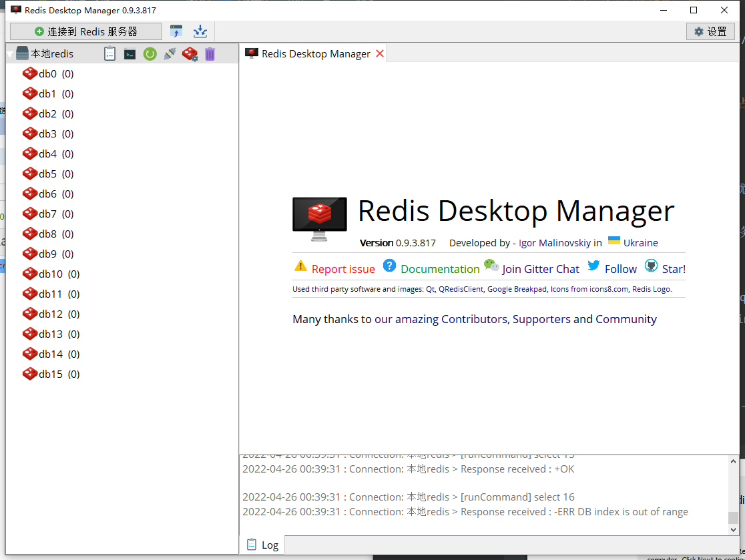The height and width of the screenshot is (560, 745).
Task: Select database db0 in the tree
Action: coord(48,74)
